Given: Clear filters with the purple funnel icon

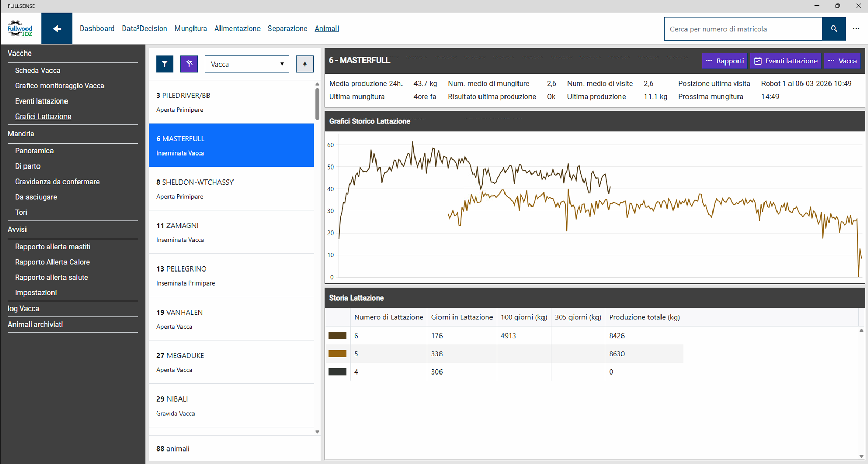Looking at the screenshot, I should [189, 64].
